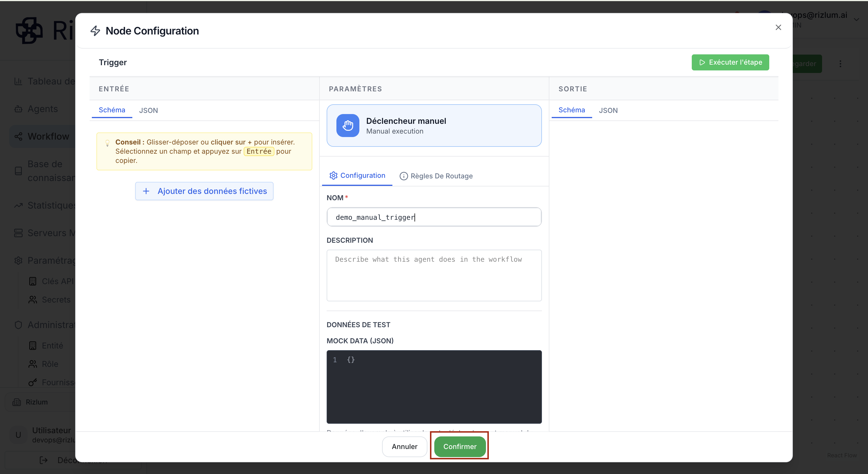Click the Trigger node title

[x=113, y=62]
